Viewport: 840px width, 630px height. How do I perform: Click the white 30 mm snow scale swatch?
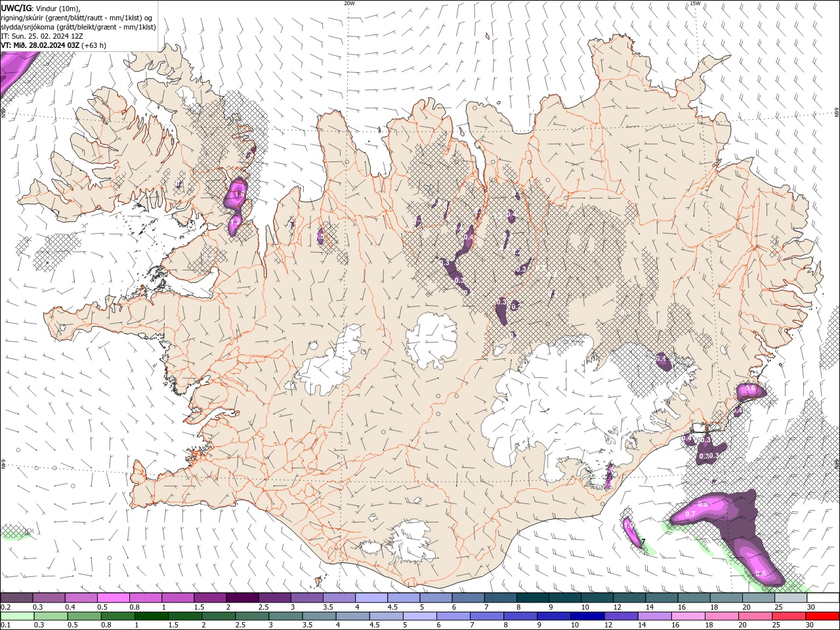tap(823, 598)
